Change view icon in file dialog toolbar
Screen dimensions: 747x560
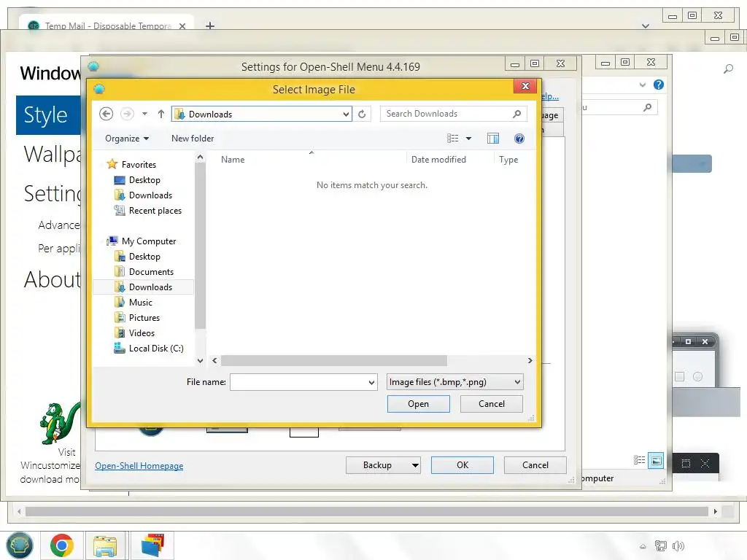point(452,139)
